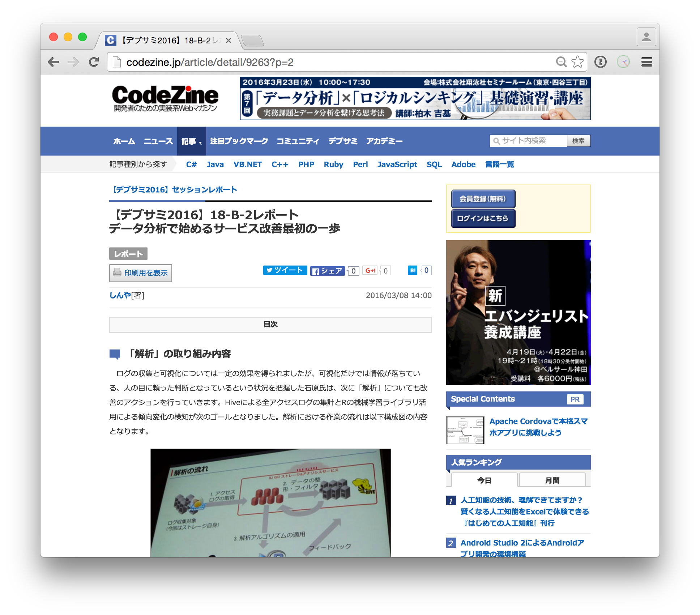Image resolution: width=700 pixels, height=615 pixels.
Task: Click the CodeZine logo
Action: 165,98
